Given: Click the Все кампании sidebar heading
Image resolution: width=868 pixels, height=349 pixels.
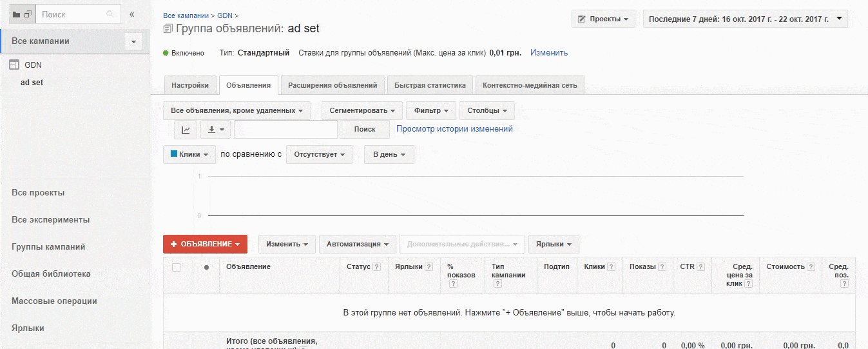Looking at the screenshot, I should point(41,41).
